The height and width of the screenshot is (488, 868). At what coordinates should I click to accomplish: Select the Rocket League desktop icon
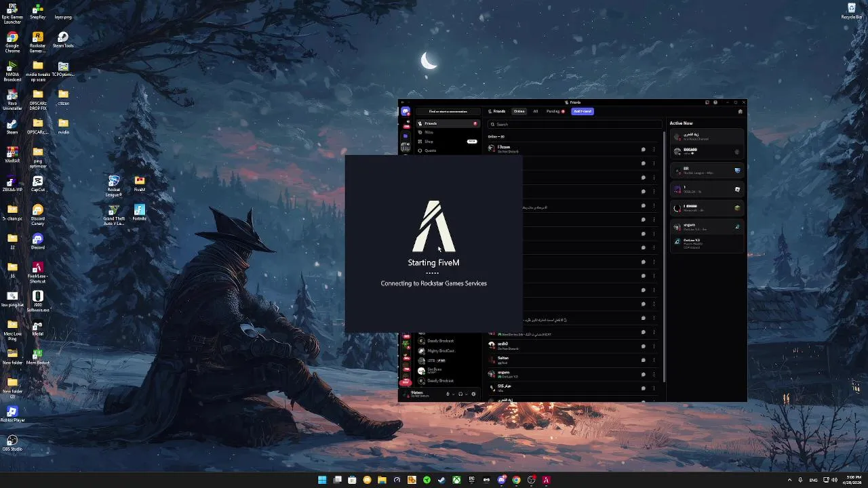click(x=114, y=186)
